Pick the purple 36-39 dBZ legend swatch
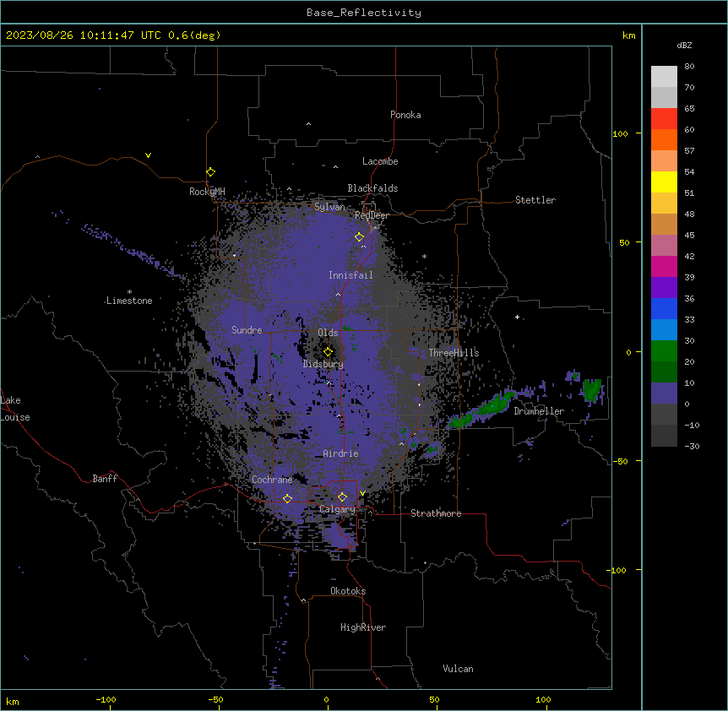 point(664,288)
